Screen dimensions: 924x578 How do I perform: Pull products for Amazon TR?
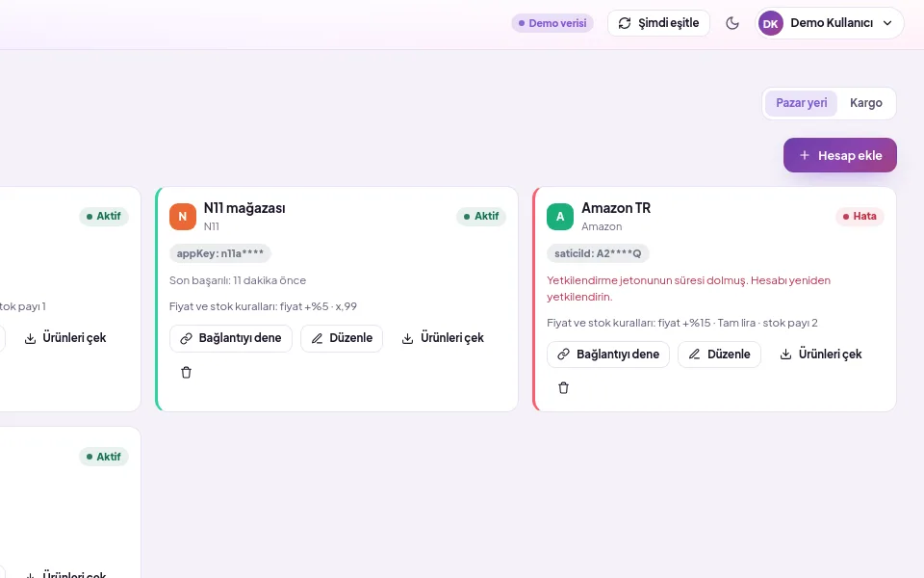pos(821,355)
